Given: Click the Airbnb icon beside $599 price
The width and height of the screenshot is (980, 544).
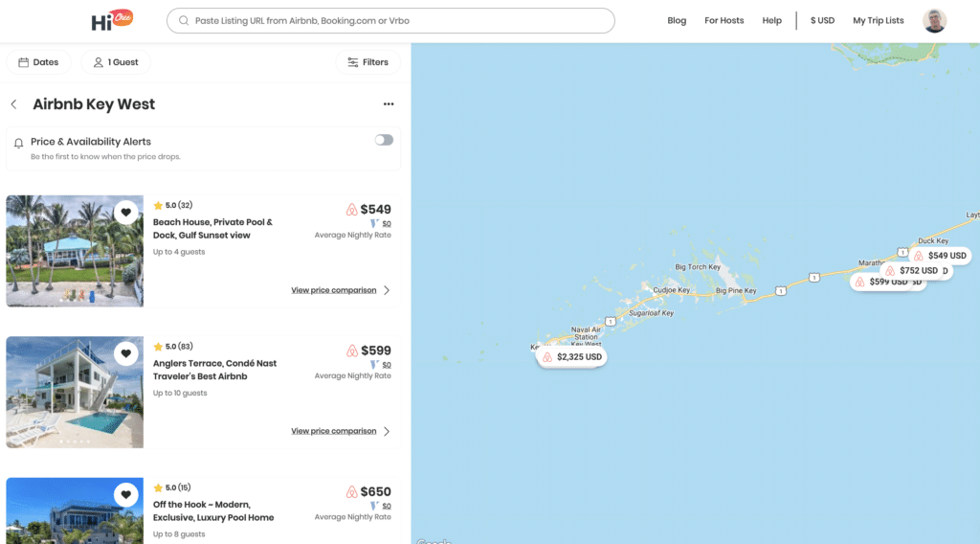Looking at the screenshot, I should point(352,351).
